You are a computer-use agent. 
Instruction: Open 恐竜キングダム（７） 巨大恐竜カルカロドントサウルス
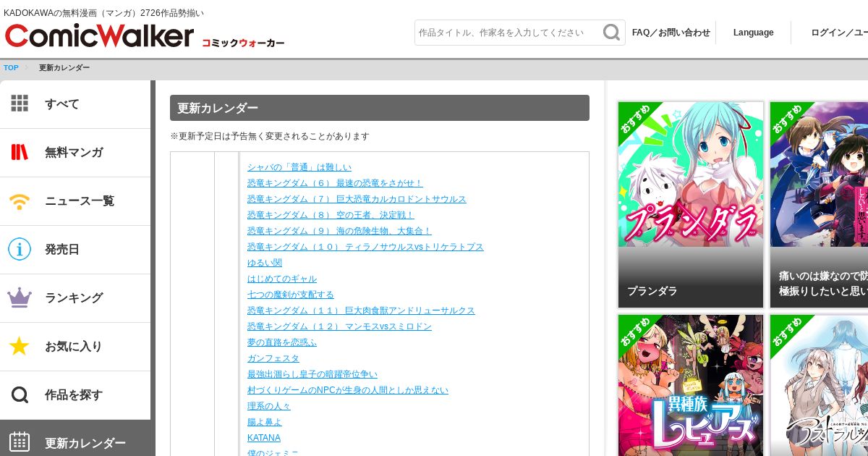357,199
